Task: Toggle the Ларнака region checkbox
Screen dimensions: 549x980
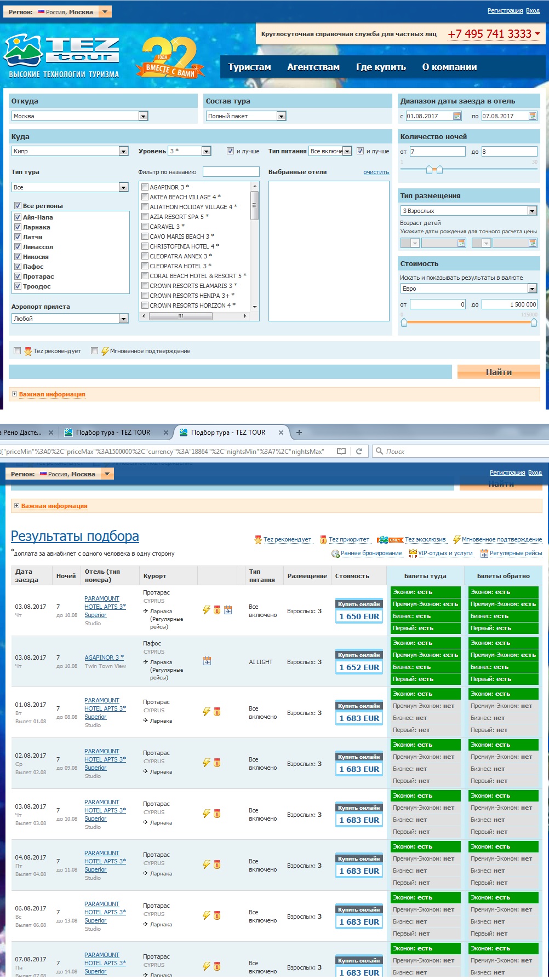Action: (18, 227)
